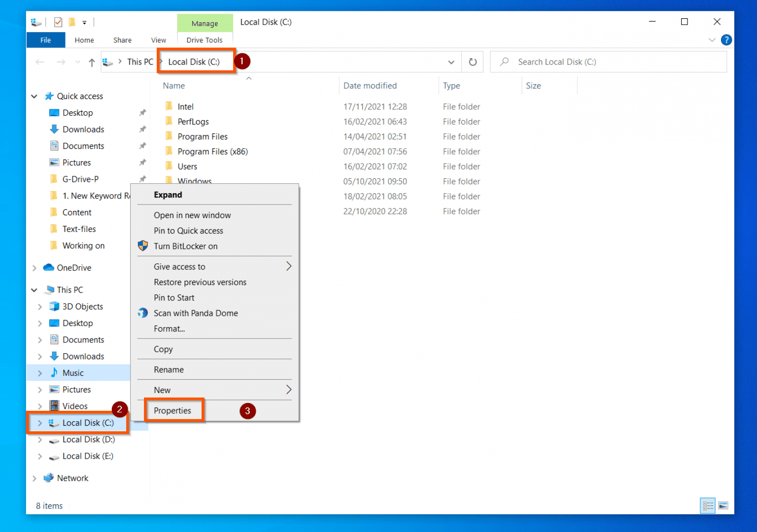Select Properties from the context menu
Screen dimensions: 757x532
pyautogui.click(x=172, y=410)
